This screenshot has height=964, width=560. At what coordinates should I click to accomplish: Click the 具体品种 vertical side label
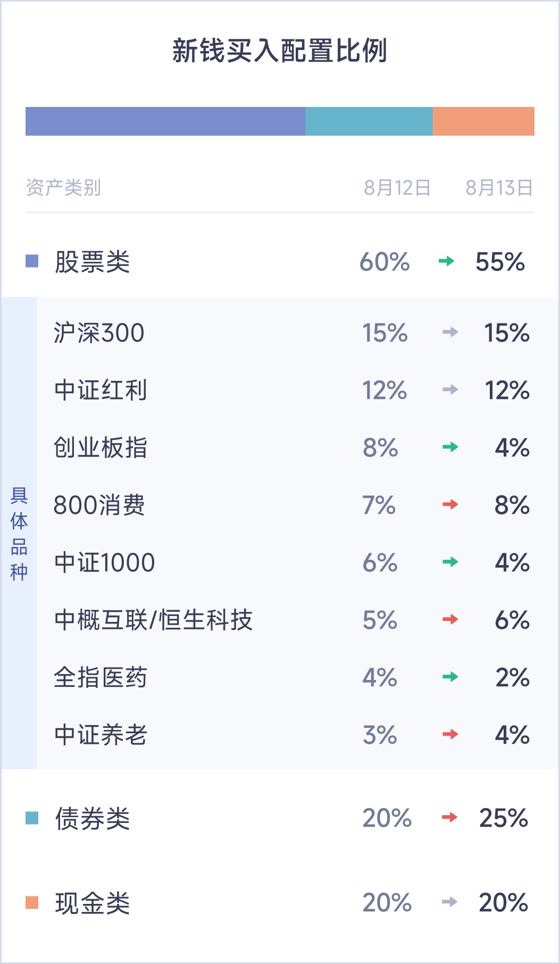point(19,533)
